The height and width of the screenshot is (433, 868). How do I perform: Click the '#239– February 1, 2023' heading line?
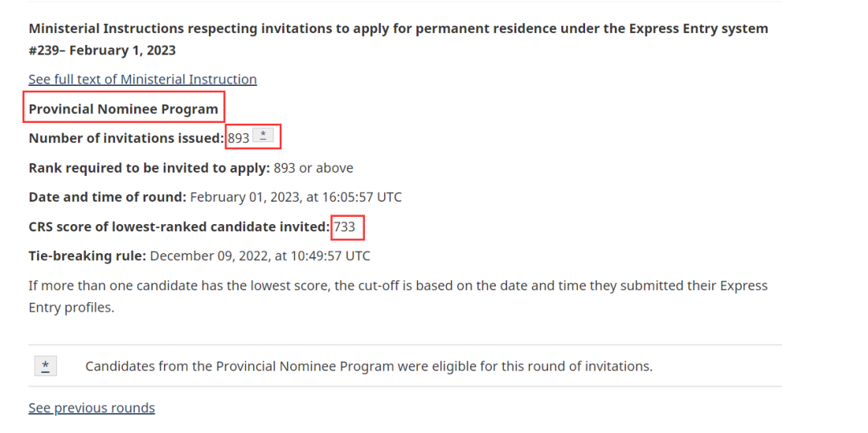pos(102,51)
